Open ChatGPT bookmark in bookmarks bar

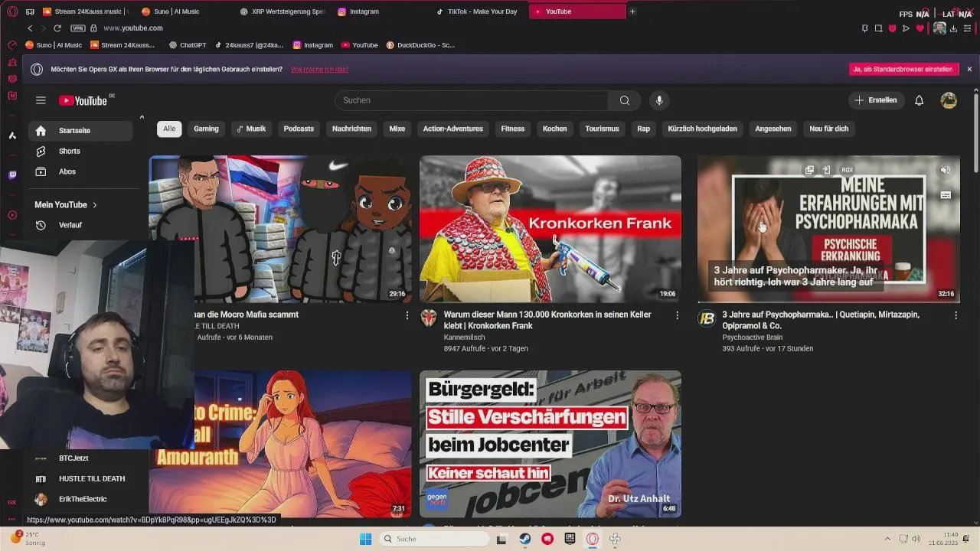pyautogui.click(x=187, y=45)
